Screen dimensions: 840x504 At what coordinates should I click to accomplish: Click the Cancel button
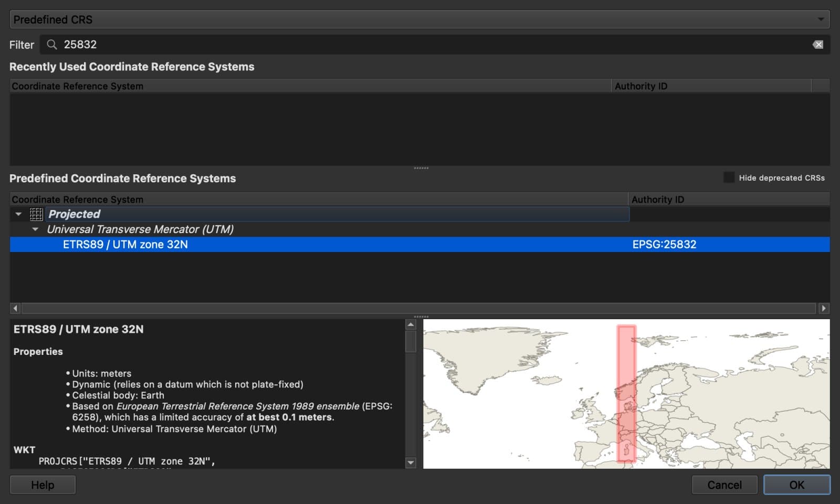pos(724,485)
